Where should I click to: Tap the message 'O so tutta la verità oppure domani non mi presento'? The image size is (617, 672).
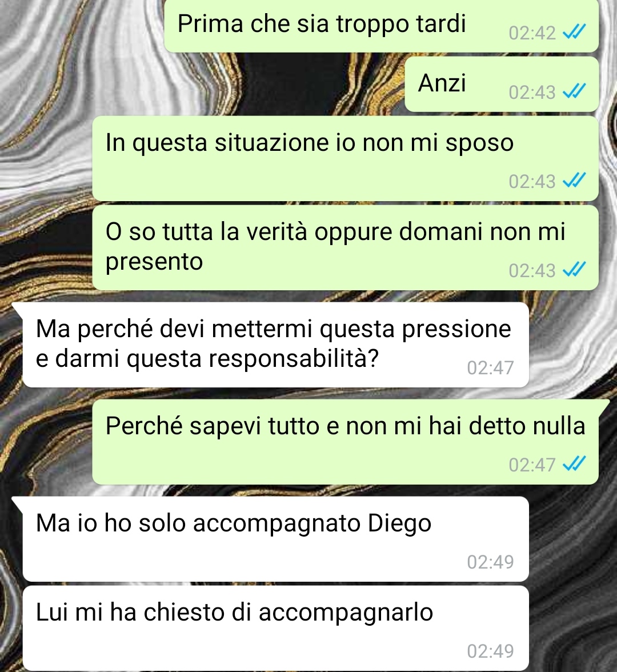point(345,248)
